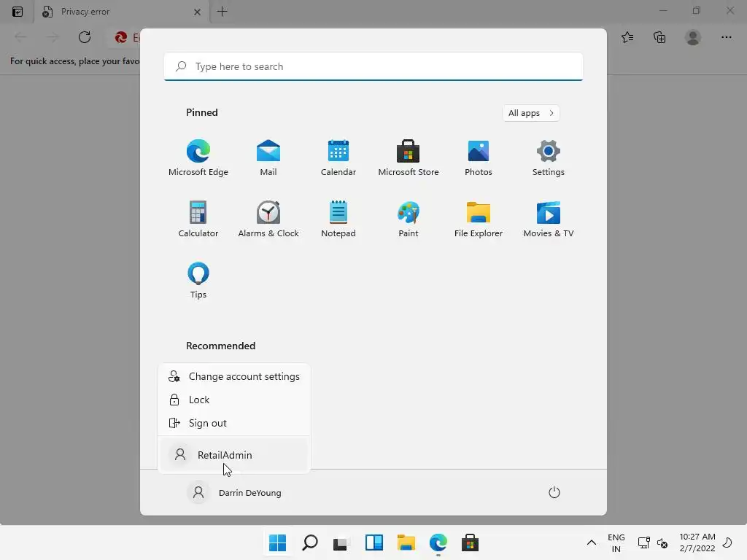Open Edge Settings and more menu
The width and height of the screenshot is (747, 560).
[726, 37]
